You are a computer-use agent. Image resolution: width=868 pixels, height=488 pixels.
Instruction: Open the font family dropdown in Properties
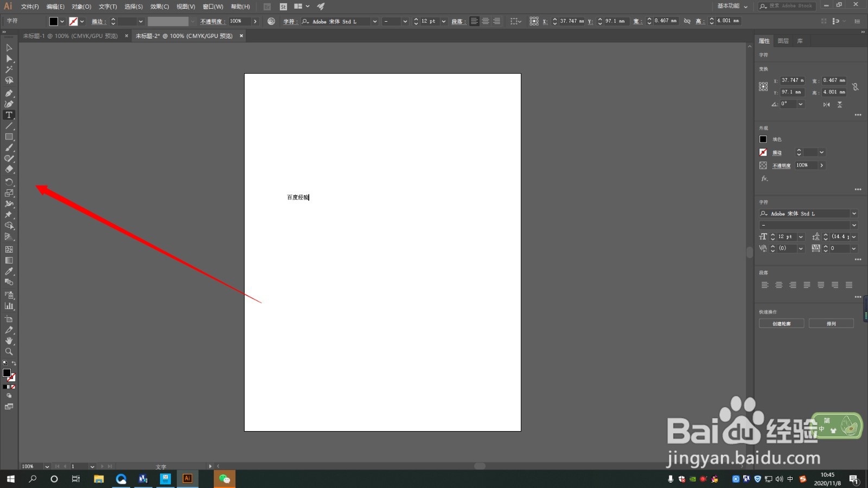click(x=854, y=214)
